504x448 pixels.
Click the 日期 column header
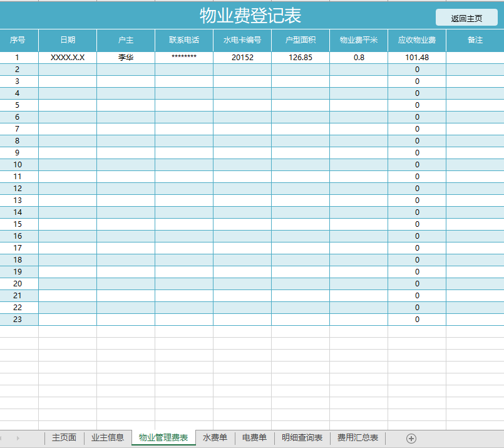pyautogui.click(x=67, y=39)
